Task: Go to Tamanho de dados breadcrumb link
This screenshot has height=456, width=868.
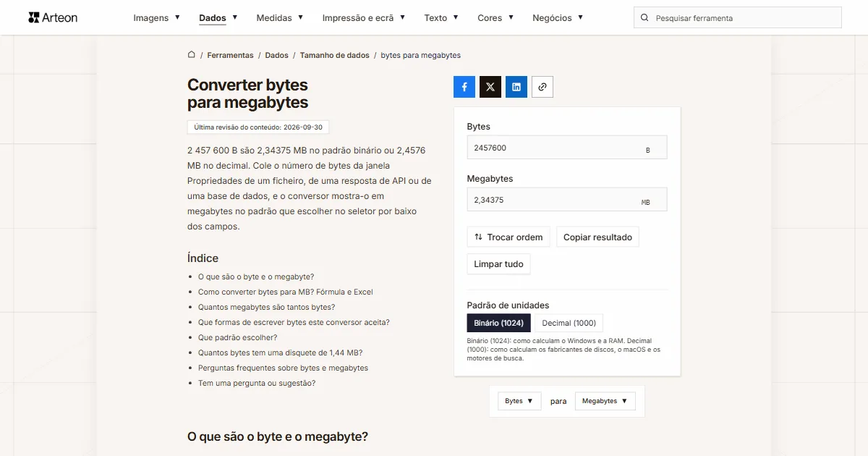Action: pos(334,55)
